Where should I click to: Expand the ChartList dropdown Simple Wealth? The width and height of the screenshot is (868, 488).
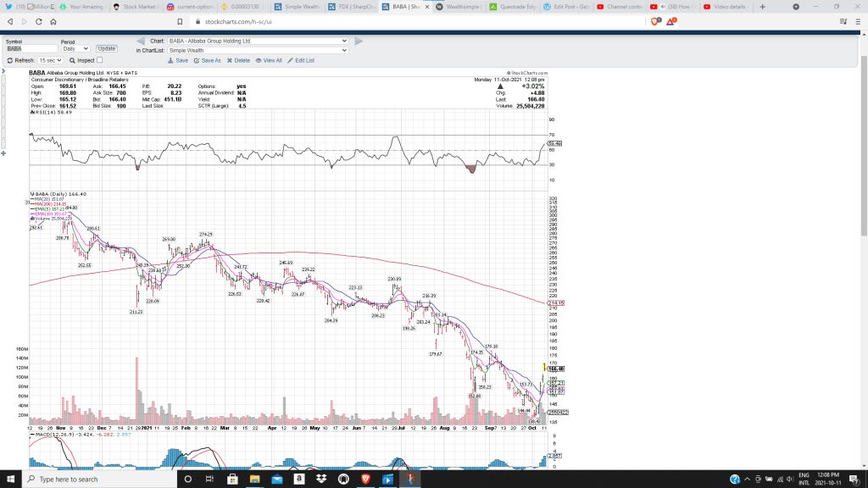(258, 50)
